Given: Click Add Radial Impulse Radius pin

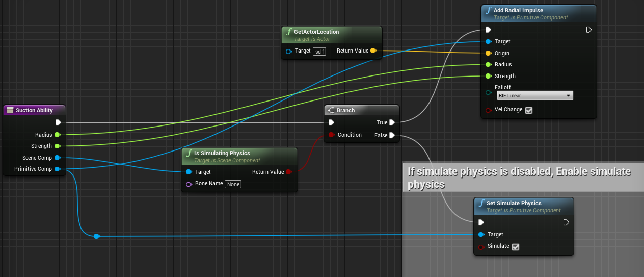Looking at the screenshot, I should pyautogui.click(x=488, y=64).
